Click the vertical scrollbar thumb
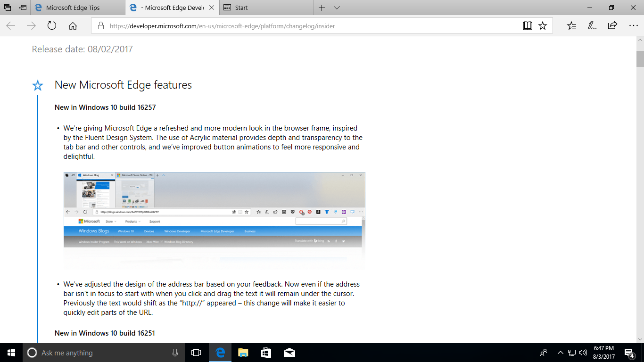644x362 pixels. (640, 58)
